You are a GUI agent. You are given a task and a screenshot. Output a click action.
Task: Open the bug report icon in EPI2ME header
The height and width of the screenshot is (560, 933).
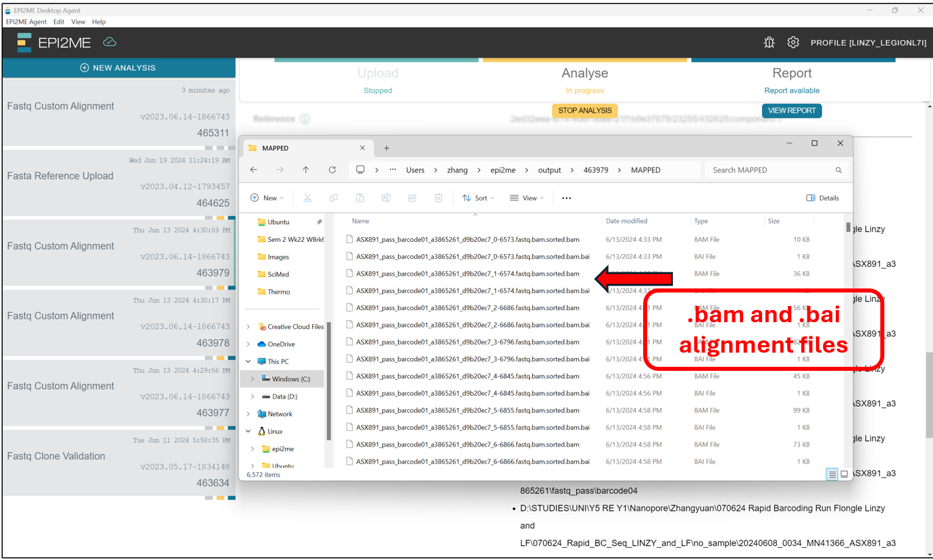[769, 43]
